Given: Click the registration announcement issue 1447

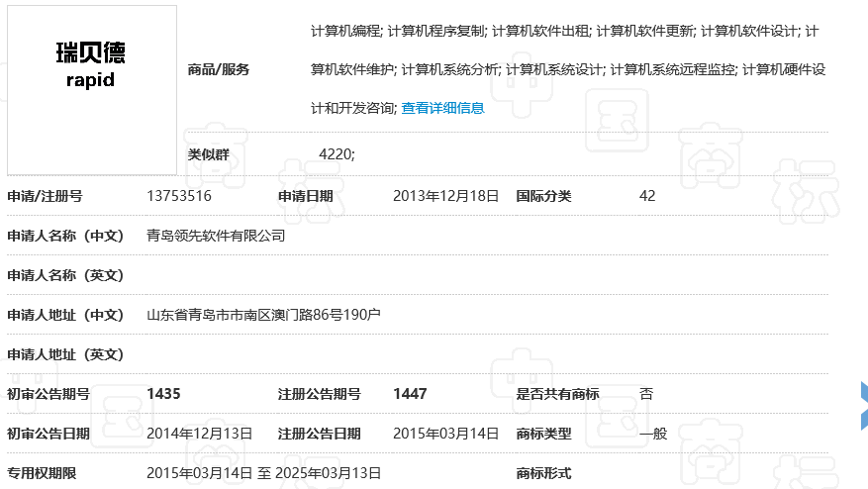Looking at the screenshot, I should [x=410, y=394].
